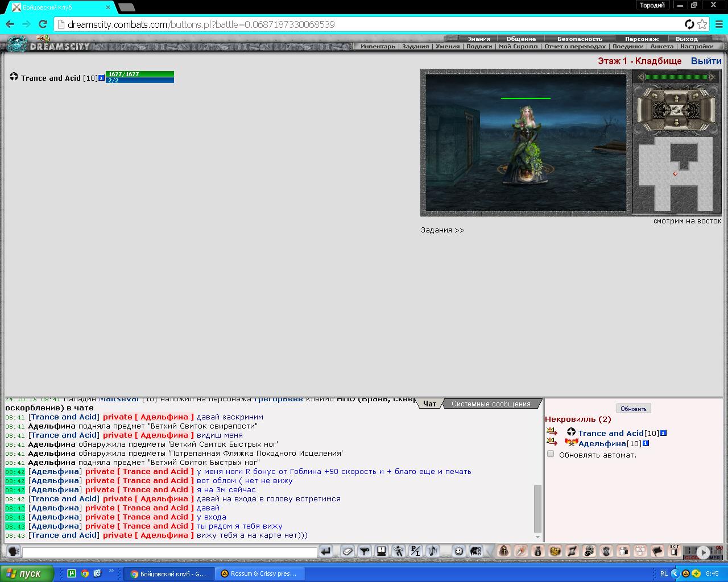Open the money bag info icon
The height and width of the screenshot is (582, 728).
click(537, 551)
